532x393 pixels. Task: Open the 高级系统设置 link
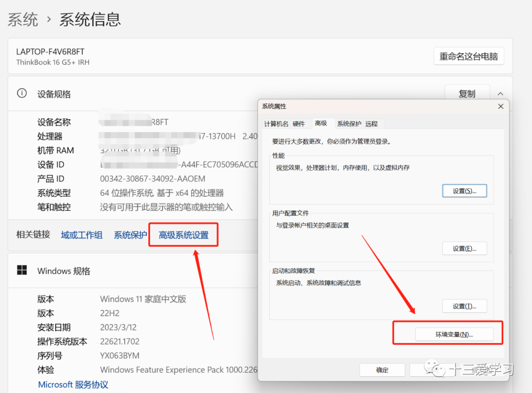coord(183,235)
